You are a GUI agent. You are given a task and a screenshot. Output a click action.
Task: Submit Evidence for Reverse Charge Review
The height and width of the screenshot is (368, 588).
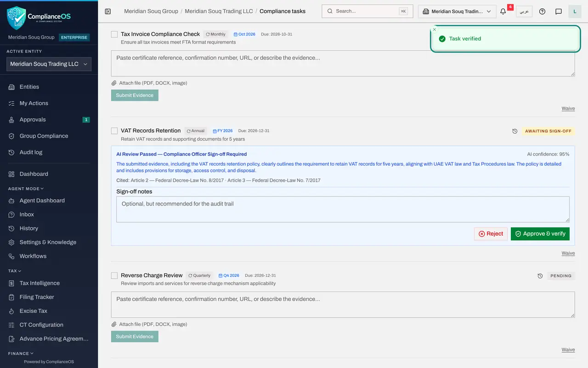135,336
